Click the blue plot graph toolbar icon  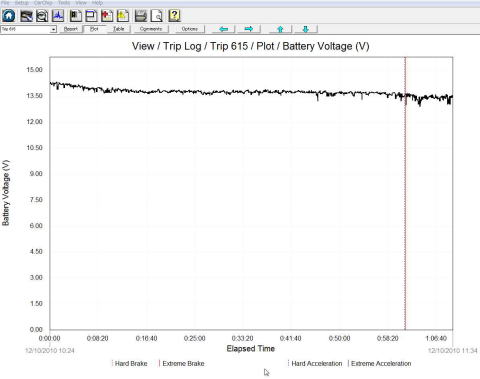(x=58, y=16)
